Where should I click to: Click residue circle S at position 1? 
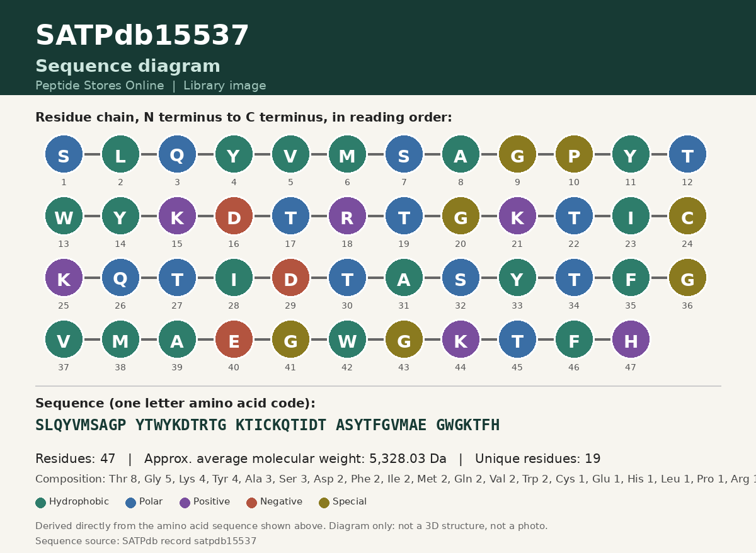(64, 154)
